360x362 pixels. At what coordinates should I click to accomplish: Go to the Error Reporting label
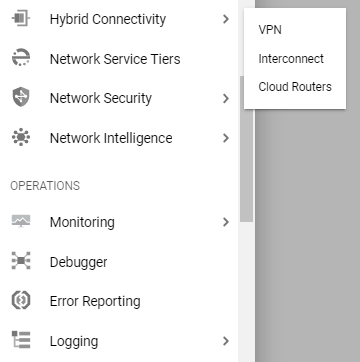pos(95,301)
